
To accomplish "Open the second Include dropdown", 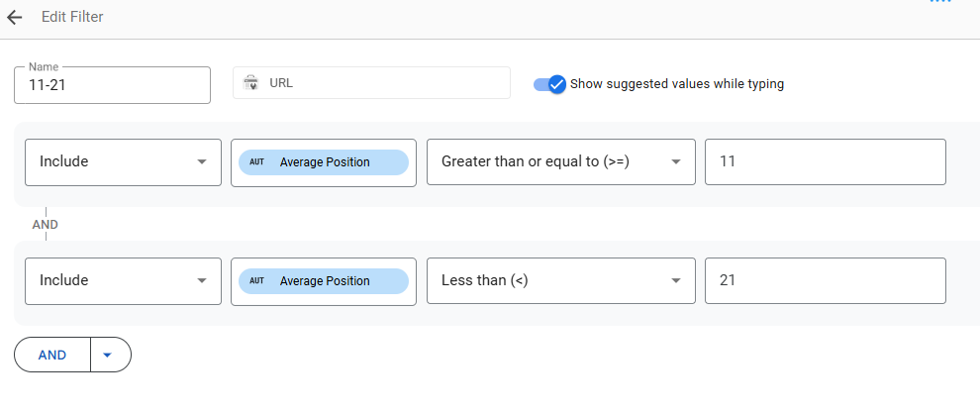I will [x=123, y=281].
